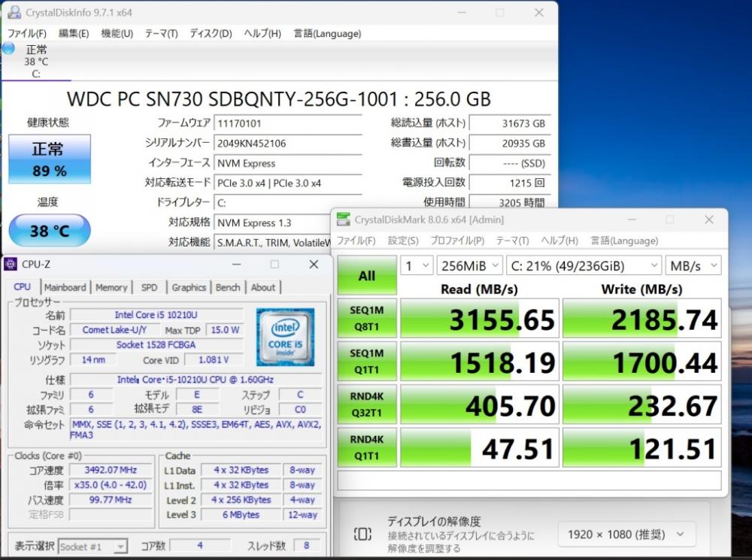The width and height of the screenshot is (752, 560).
Task: Open the 1920 × 1080 resolution dropdown
Action: point(627,534)
